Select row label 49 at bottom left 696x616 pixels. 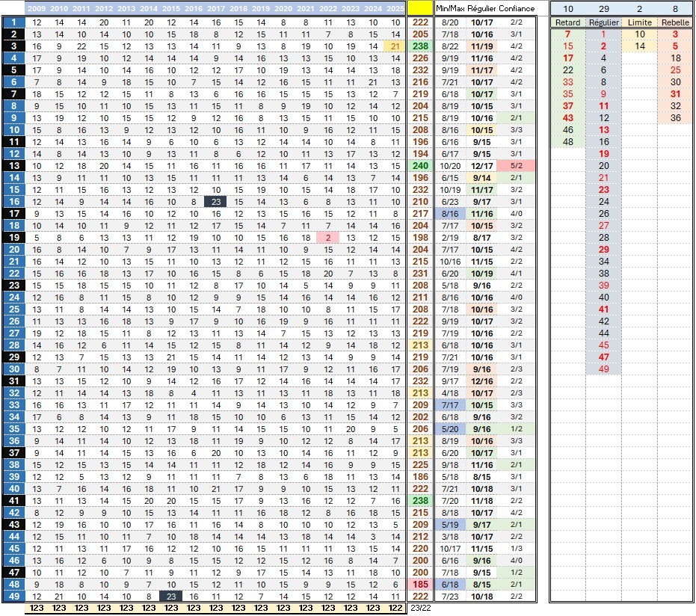(x=13, y=596)
